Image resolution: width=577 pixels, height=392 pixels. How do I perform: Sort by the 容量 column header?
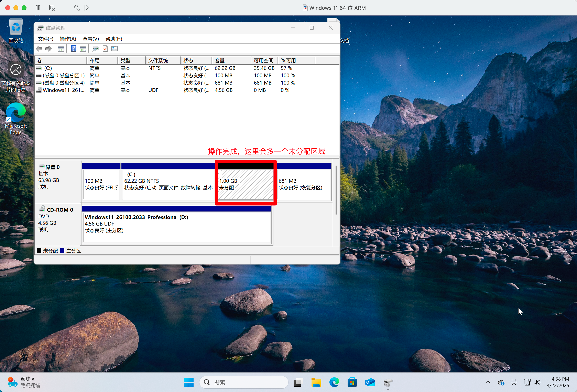(x=231, y=60)
